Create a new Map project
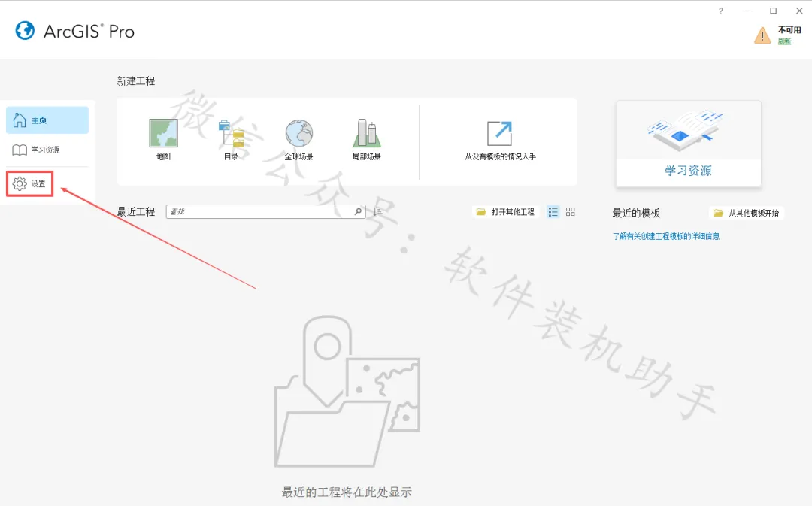The height and width of the screenshot is (506, 812). [x=164, y=139]
